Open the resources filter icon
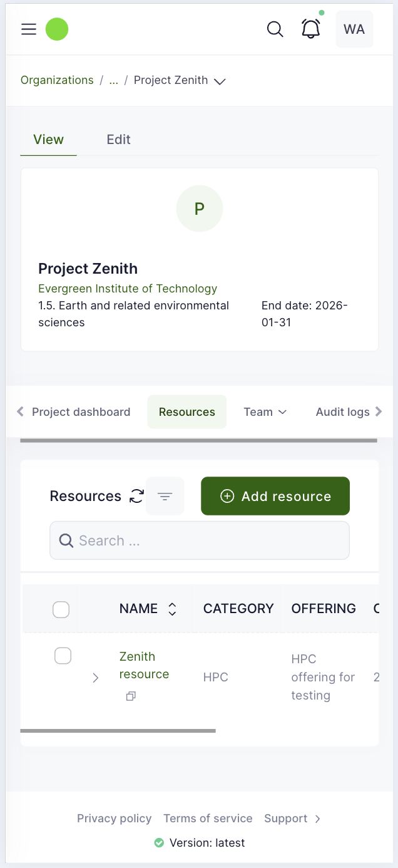398x868 pixels. (165, 497)
